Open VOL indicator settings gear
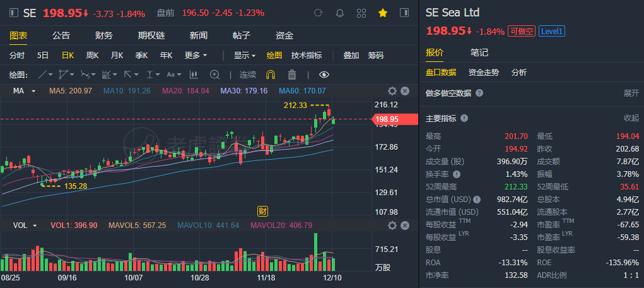Viewport: 644px width, 288px height. (392, 225)
